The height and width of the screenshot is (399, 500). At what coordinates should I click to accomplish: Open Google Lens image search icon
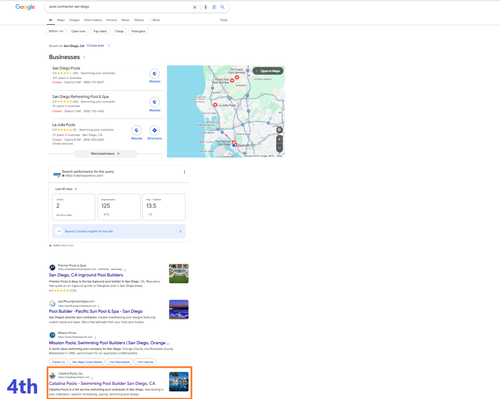[214, 7]
